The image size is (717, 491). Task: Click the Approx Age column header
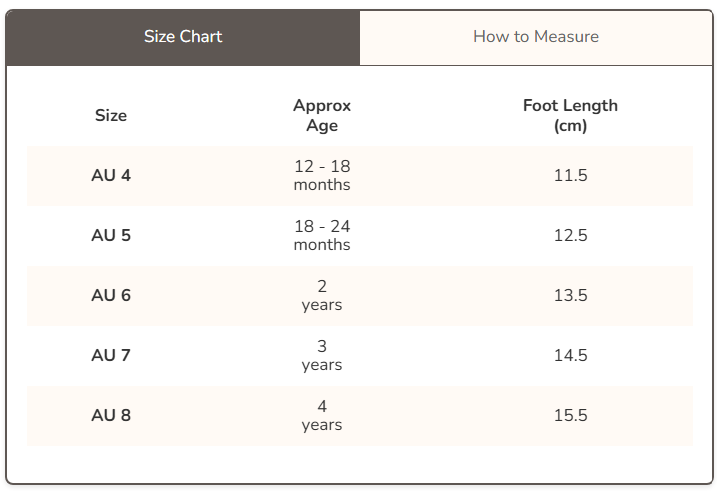click(x=322, y=115)
